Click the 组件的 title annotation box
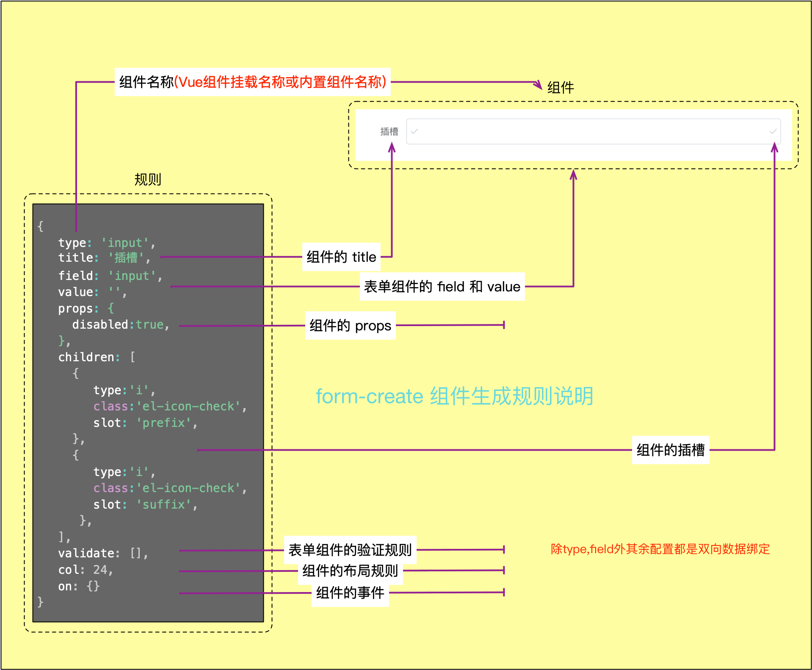Screen dimensions: 812x670 (x=341, y=257)
